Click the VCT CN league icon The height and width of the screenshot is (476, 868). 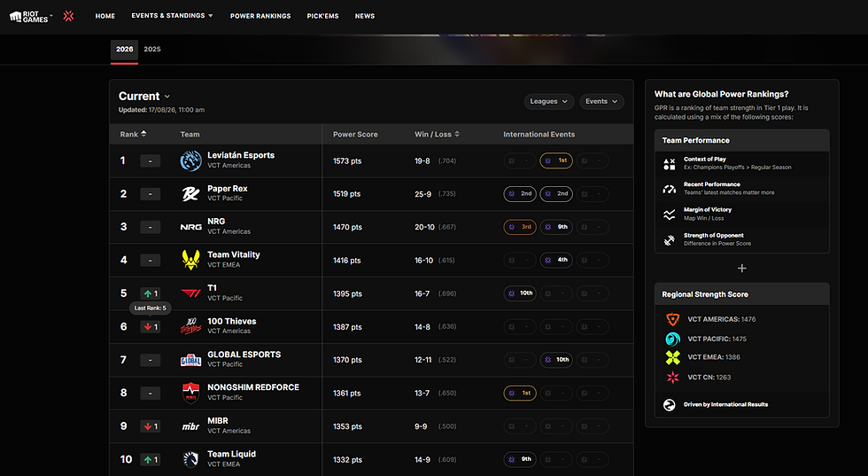point(672,378)
